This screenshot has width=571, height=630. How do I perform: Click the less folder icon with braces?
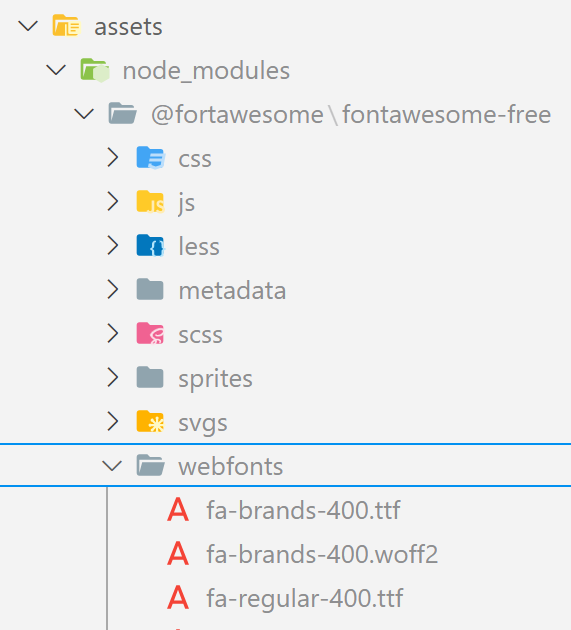click(x=150, y=245)
